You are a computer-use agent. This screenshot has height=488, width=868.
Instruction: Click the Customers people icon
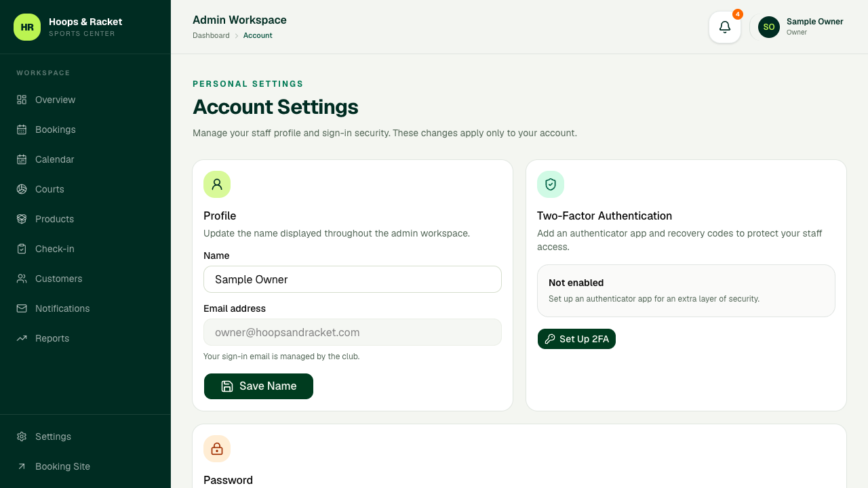click(22, 279)
